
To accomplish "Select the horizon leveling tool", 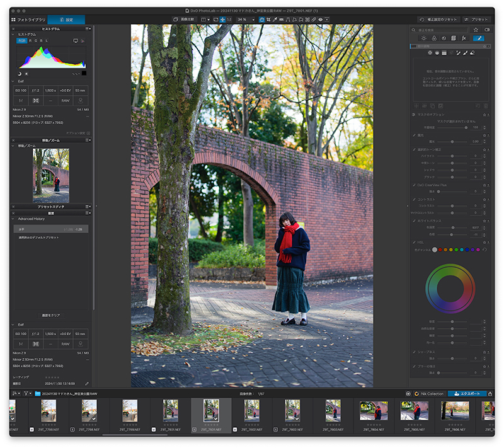I will tap(281, 20).
